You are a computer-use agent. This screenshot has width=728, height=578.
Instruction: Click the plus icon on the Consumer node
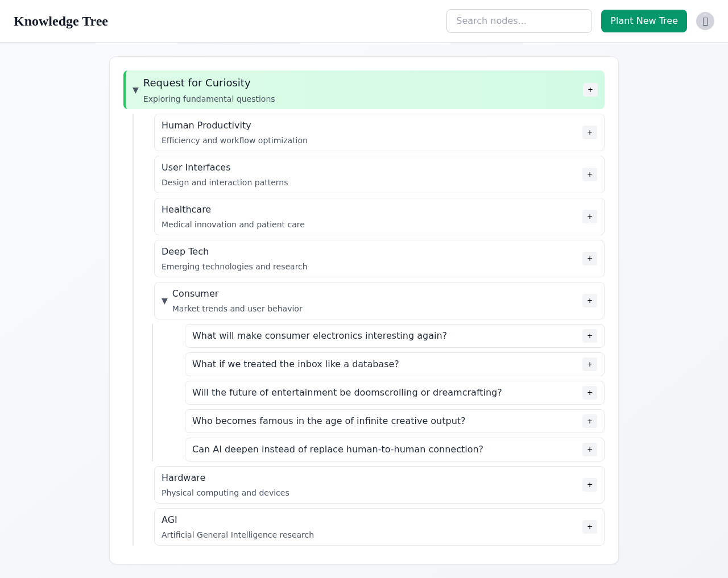[x=589, y=300]
